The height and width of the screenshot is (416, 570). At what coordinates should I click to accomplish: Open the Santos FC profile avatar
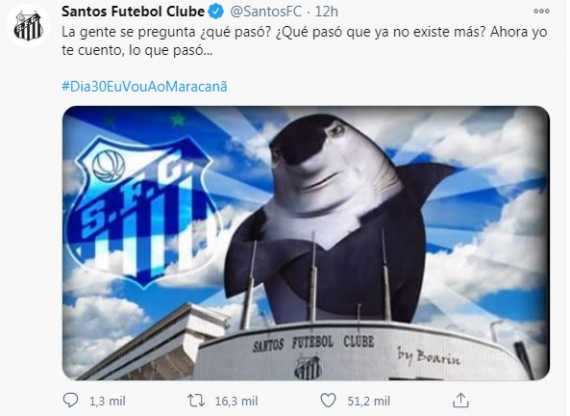tap(28, 27)
